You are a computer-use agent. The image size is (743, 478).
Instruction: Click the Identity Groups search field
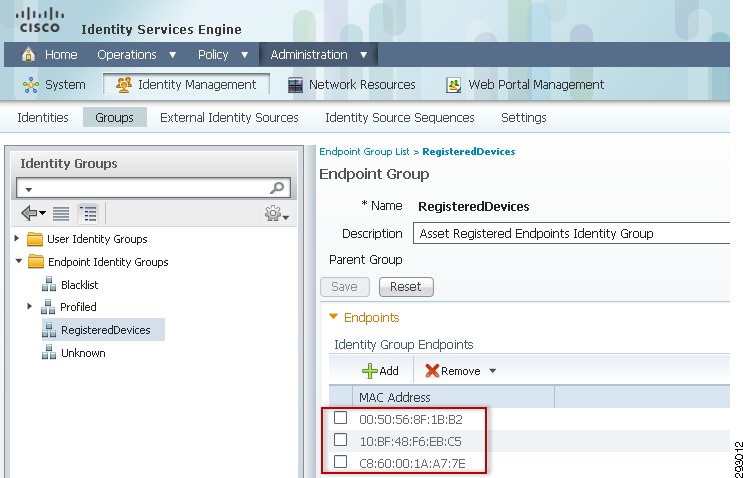154,188
